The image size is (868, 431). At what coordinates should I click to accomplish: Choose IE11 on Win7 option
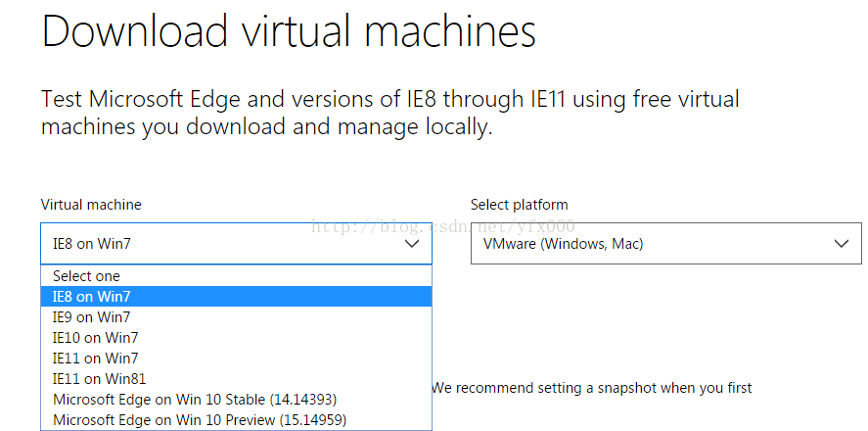[x=236, y=358]
